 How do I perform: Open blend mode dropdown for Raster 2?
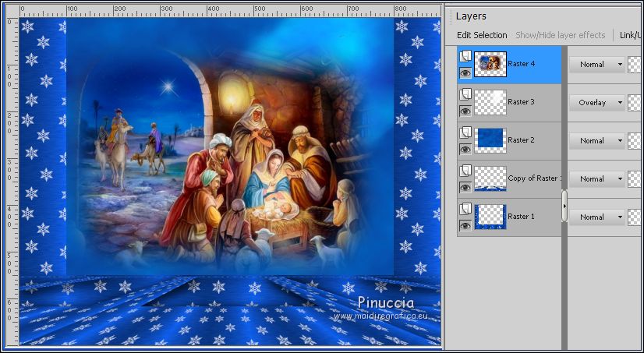coord(596,141)
